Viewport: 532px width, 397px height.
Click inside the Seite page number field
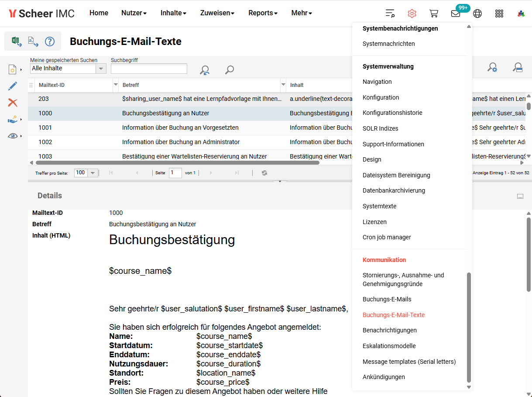point(175,173)
